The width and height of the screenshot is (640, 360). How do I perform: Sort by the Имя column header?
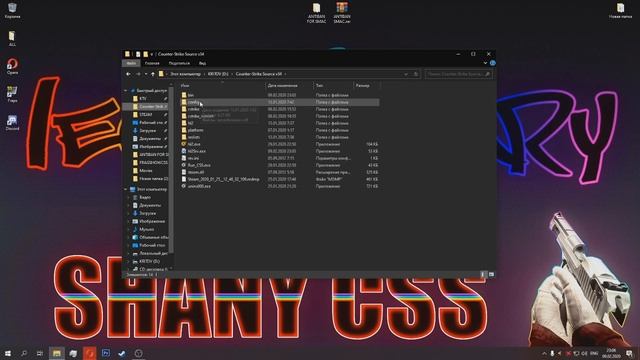(222, 85)
